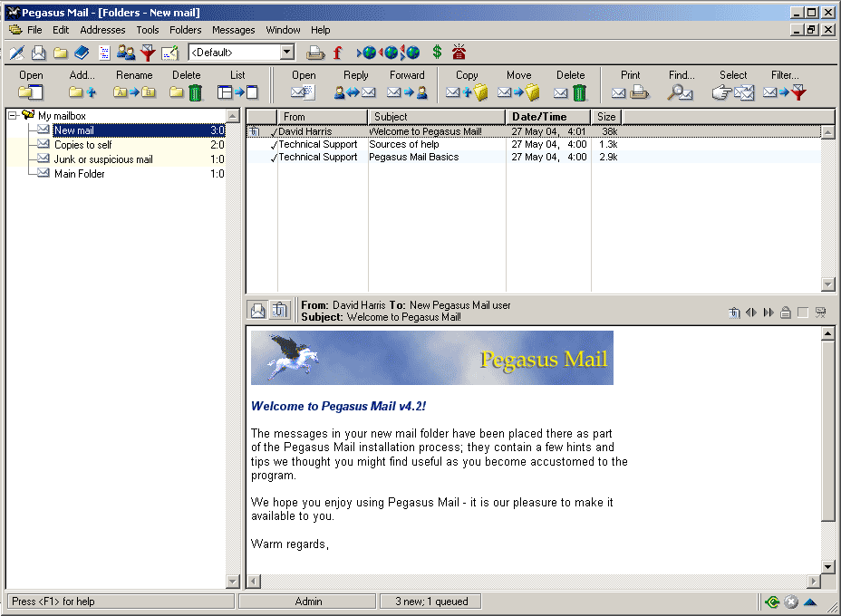Image resolution: width=841 pixels, height=616 pixels.
Task: Select the Welcome to Pegasus Mail! message
Action: [x=533, y=131]
